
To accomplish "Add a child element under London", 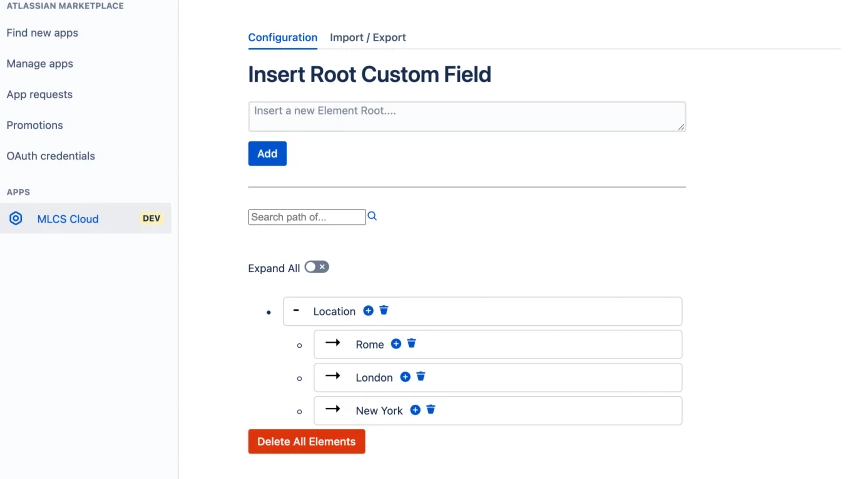I will pyautogui.click(x=405, y=377).
